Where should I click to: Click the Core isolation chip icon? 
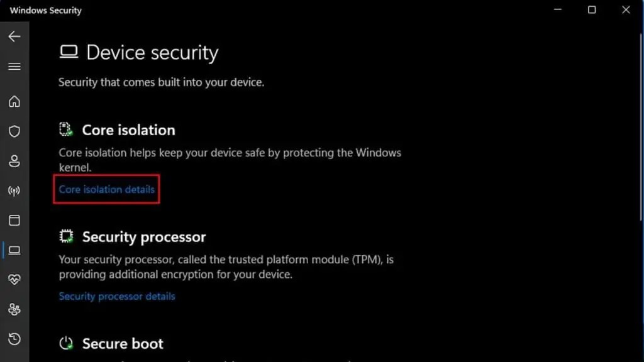(x=65, y=129)
